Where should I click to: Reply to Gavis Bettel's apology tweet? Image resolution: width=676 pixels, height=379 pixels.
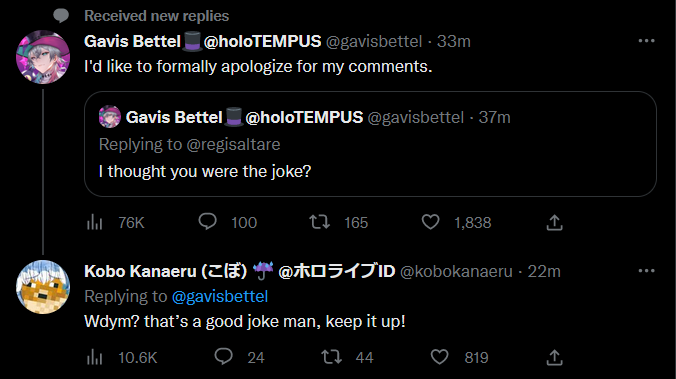coord(227,222)
